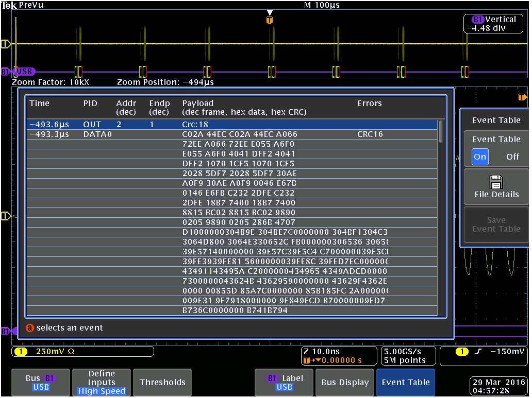Click the rising edge trigger slope icon
Image resolution: width=532 pixels, height=398 pixels.
[x=478, y=352]
